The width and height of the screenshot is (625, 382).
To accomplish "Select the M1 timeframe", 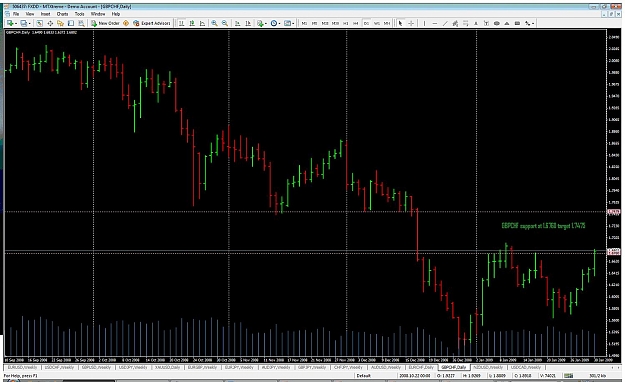I will pyautogui.click(x=305, y=23).
